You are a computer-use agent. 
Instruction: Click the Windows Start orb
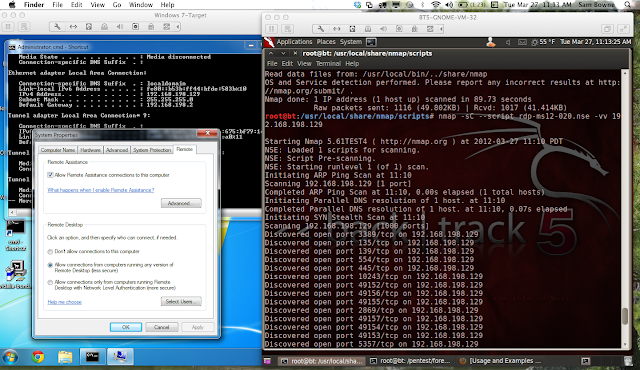coord(10,357)
